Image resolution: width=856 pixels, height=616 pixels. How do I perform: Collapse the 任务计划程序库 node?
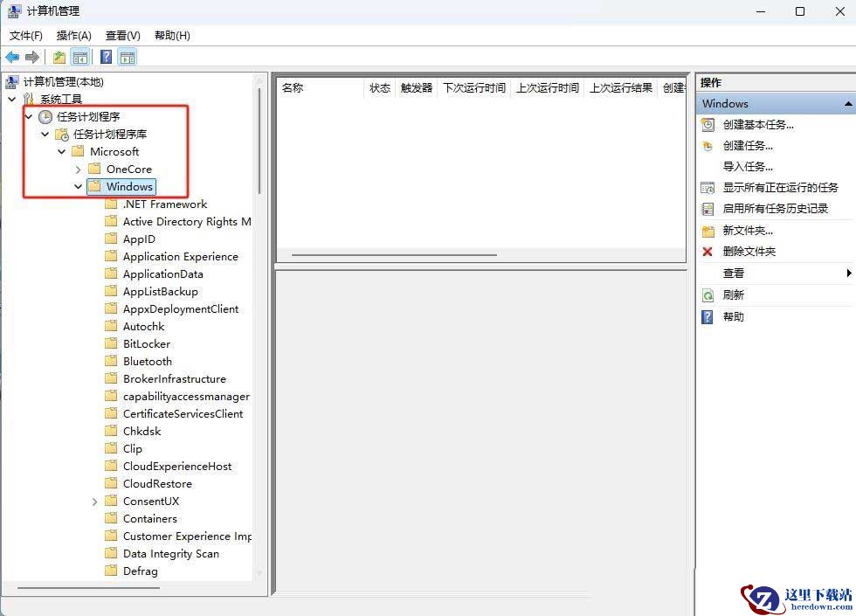[x=45, y=135]
